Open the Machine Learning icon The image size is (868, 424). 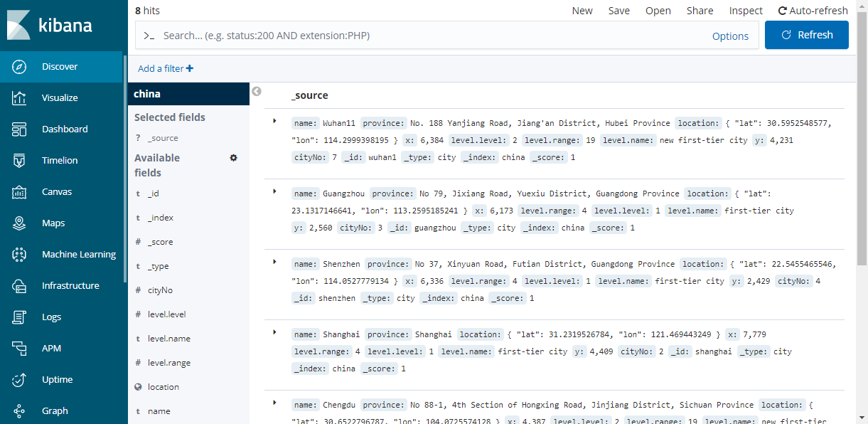(19, 255)
